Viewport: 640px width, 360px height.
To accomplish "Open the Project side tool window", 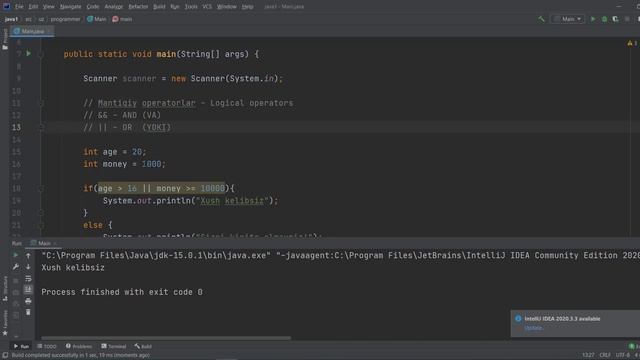I will tap(5, 39).
